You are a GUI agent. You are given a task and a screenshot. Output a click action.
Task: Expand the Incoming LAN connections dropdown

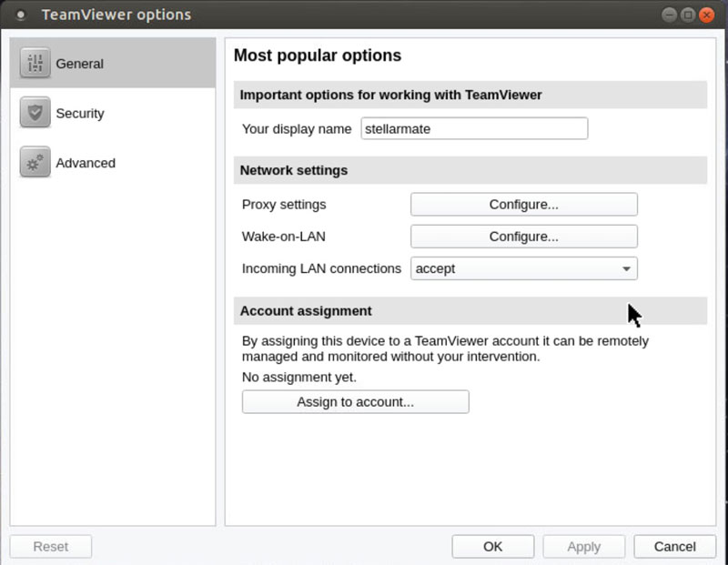524,268
